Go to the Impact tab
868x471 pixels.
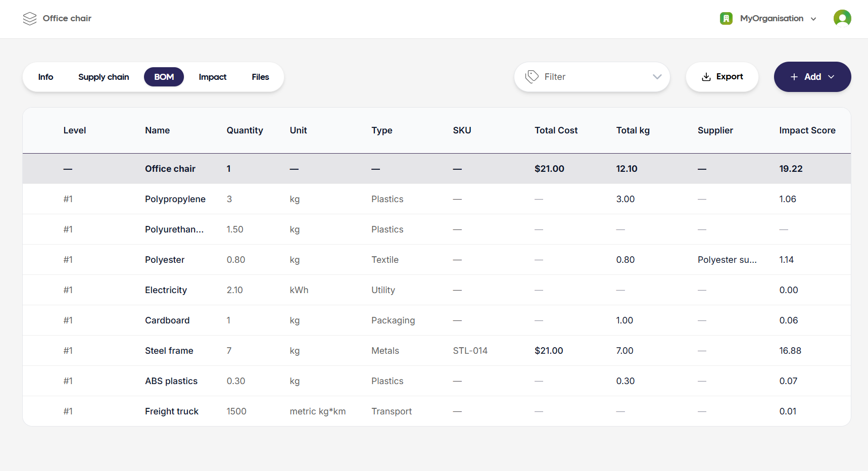click(x=212, y=77)
